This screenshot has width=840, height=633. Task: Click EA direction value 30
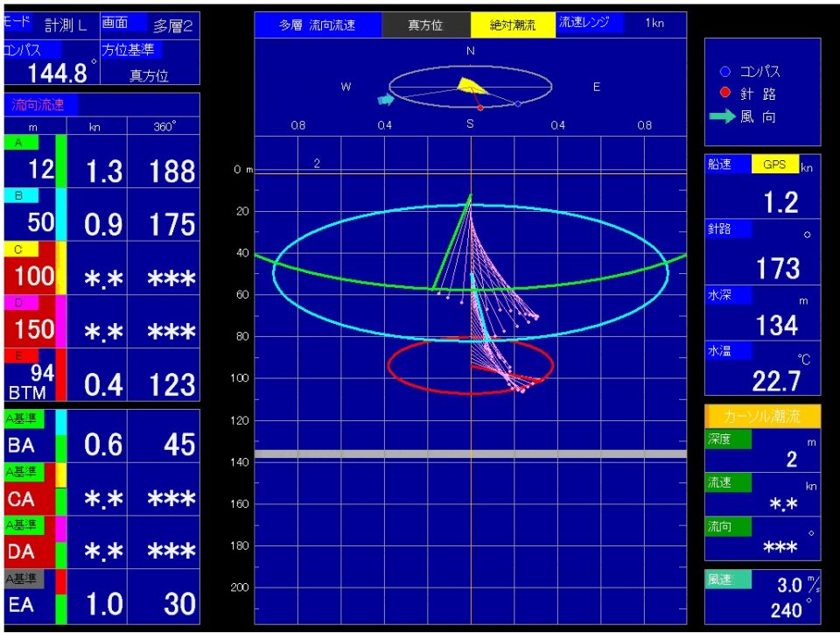coord(179,604)
